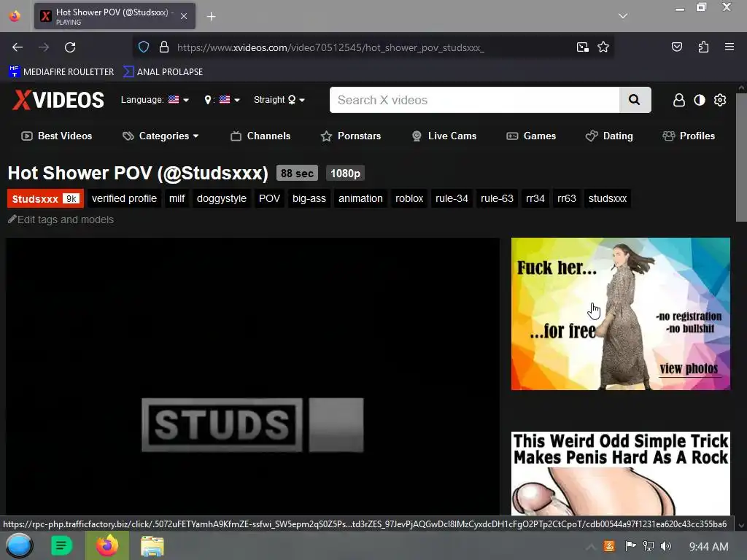Open the site settings gear icon

[720, 100]
